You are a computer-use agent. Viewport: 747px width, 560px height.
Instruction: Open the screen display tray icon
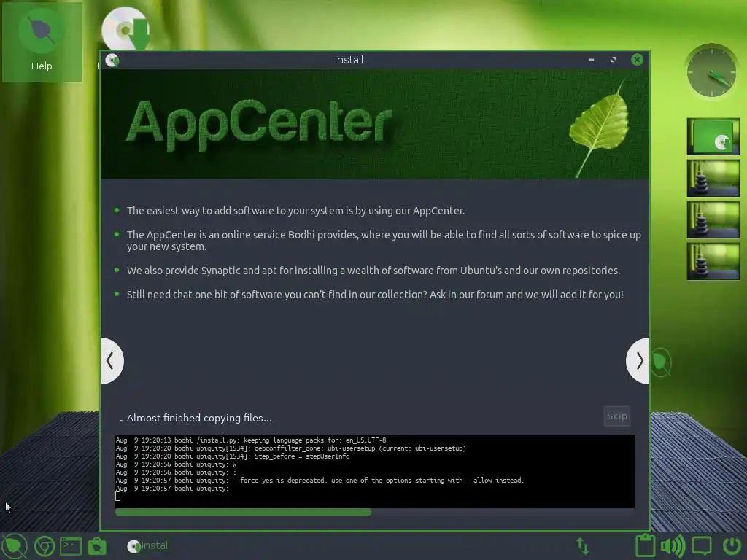tap(702, 545)
